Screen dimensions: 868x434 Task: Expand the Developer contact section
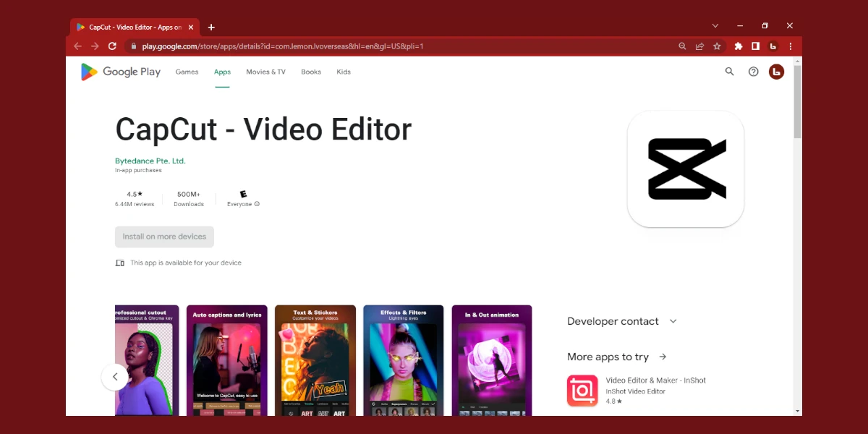click(622, 321)
